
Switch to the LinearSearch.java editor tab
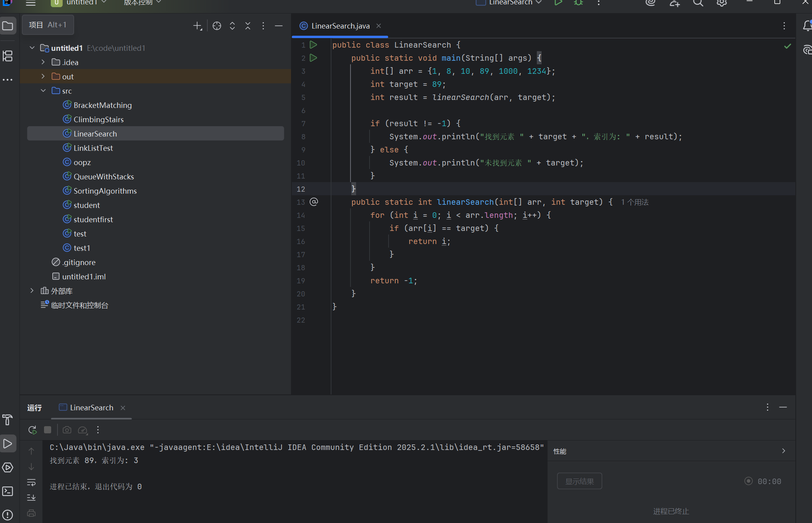340,26
